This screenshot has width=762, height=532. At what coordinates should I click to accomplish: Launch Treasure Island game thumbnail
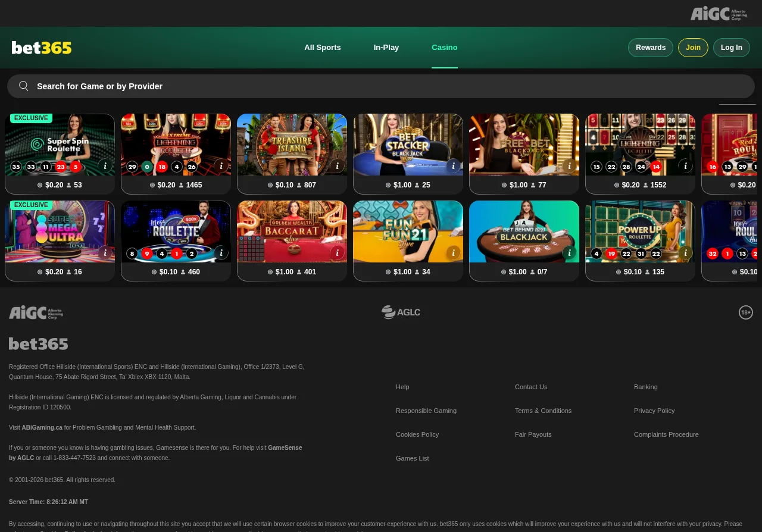[x=292, y=145]
